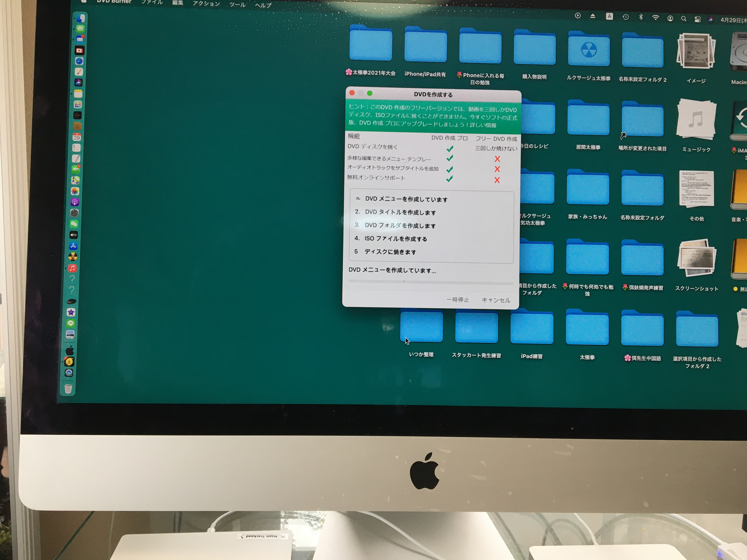Click the Bluetooth menu bar icon

(641, 17)
